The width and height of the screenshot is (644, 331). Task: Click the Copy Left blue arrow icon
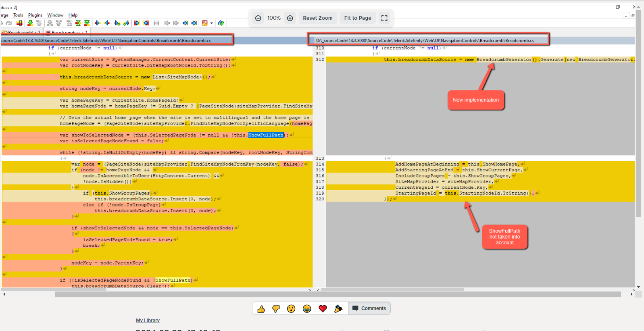pos(106,23)
